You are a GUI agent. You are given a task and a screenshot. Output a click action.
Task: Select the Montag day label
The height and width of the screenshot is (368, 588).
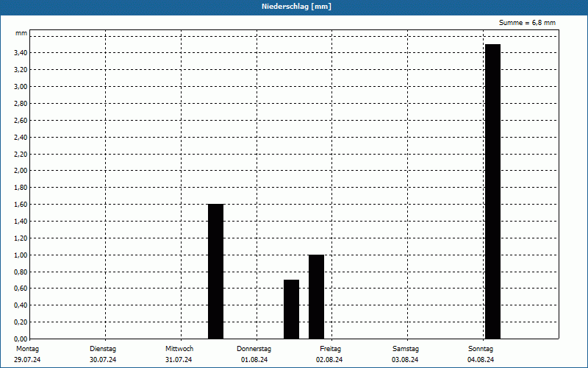[x=27, y=349]
